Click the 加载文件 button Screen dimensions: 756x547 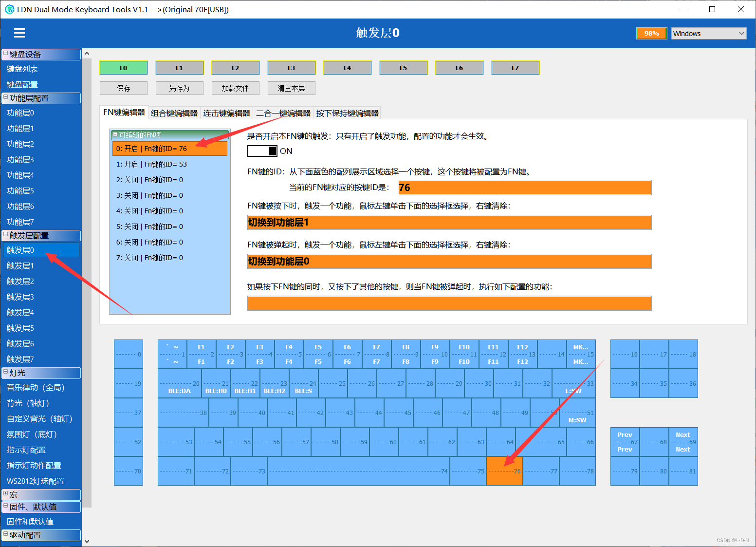point(236,88)
